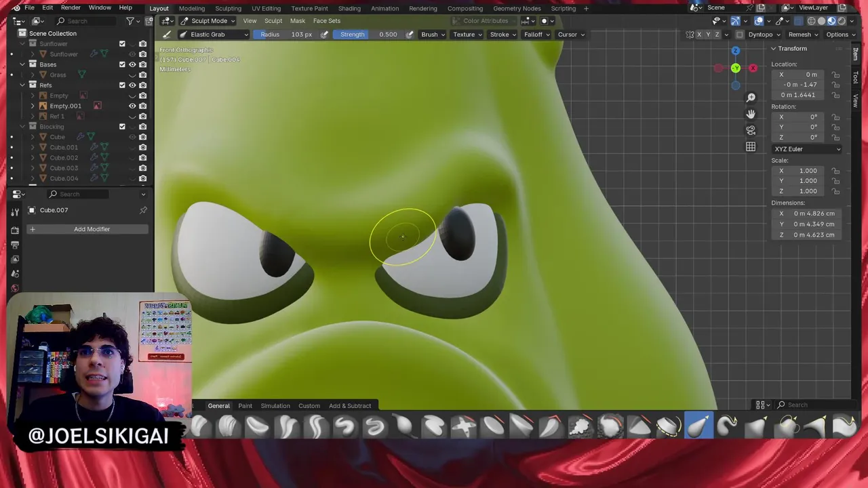The height and width of the screenshot is (488, 868).
Task: Enable the Dyntopo checkbox
Action: coord(740,35)
